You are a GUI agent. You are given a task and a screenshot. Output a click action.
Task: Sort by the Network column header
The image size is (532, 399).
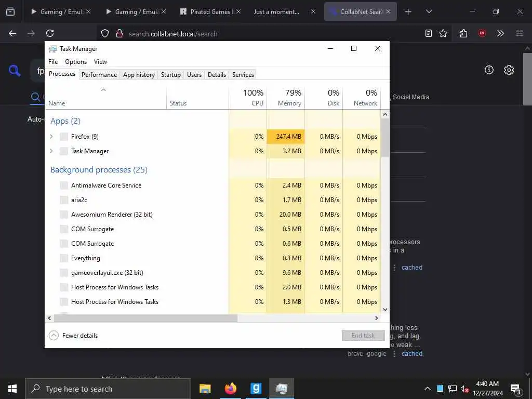coord(362,98)
